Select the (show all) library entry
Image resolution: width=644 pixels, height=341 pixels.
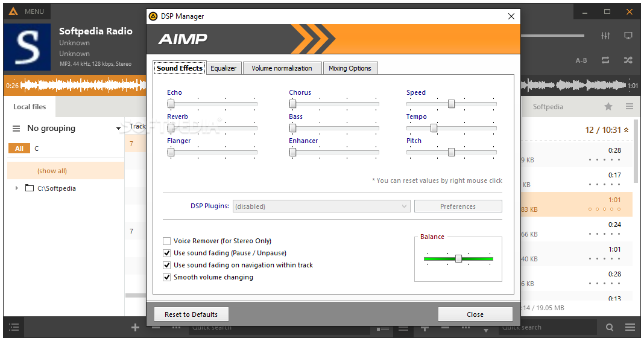coord(66,171)
